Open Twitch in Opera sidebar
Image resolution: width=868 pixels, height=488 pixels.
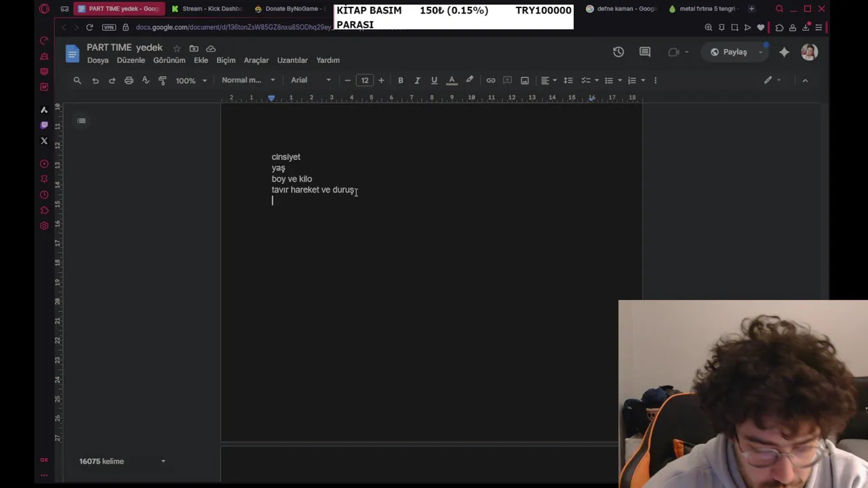point(44,125)
